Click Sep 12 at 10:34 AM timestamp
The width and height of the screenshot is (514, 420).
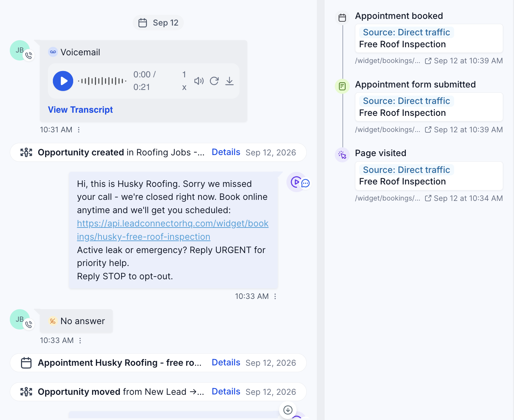468,198
